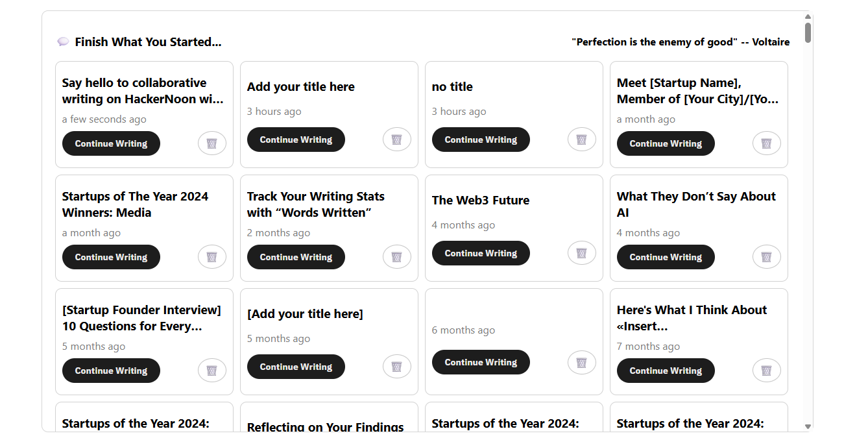Delete the 'no title' draft
Viewport: 868px width, 440px height.
(582, 140)
